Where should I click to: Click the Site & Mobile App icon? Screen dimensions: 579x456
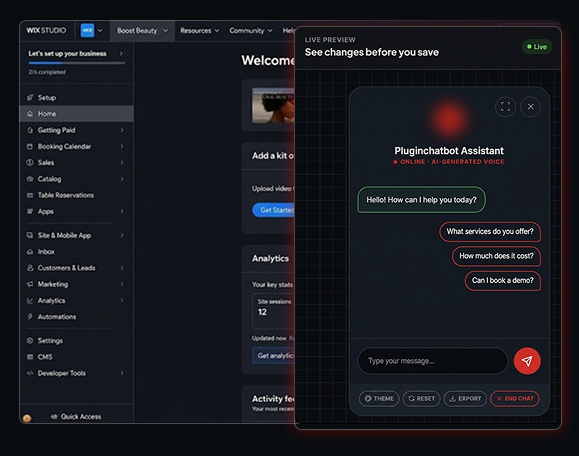(30, 235)
